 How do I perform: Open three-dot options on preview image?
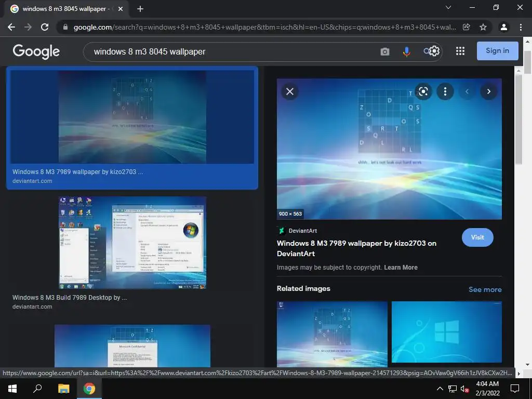point(445,91)
